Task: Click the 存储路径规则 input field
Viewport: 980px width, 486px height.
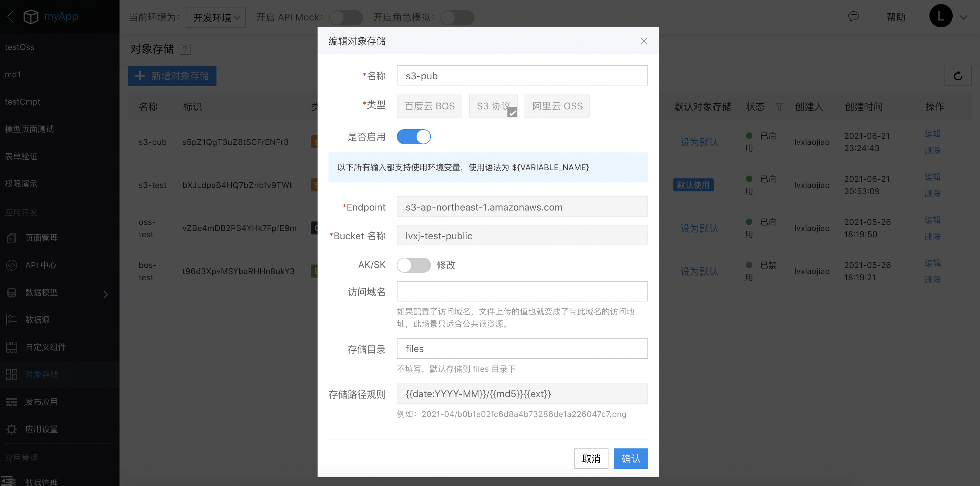Action: (x=522, y=394)
